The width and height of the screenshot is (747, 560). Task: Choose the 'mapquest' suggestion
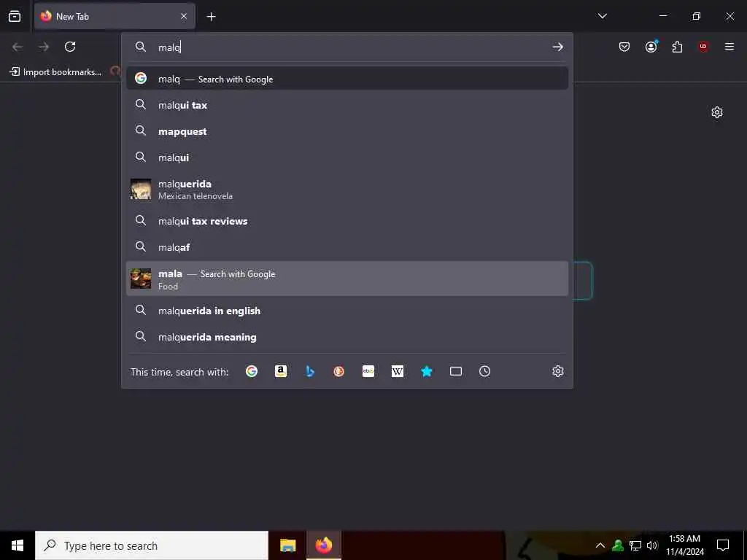pyautogui.click(x=347, y=131)
